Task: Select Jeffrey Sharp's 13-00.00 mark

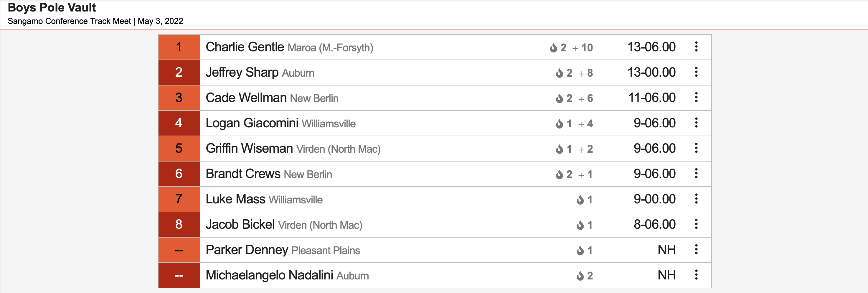Action: [x=651, y=72]
